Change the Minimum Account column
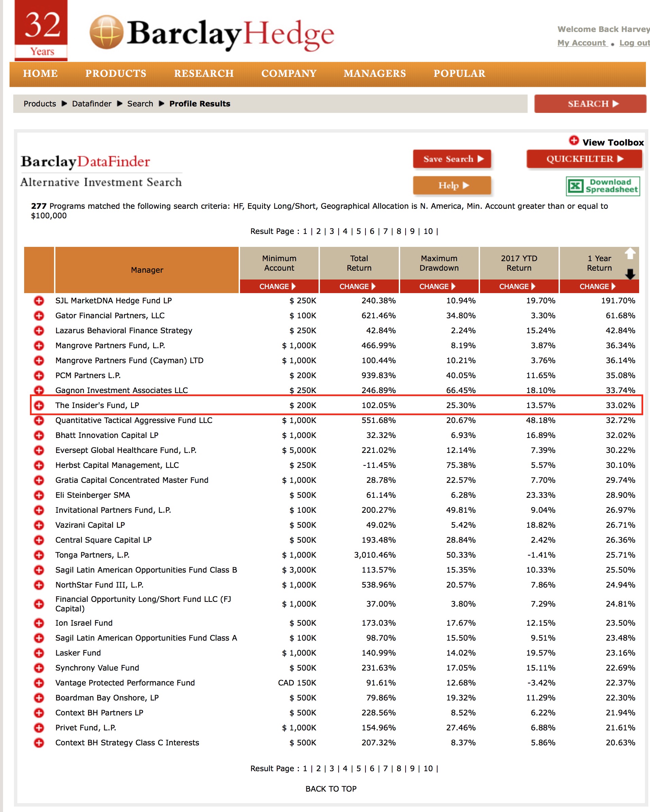 point(279,286)
